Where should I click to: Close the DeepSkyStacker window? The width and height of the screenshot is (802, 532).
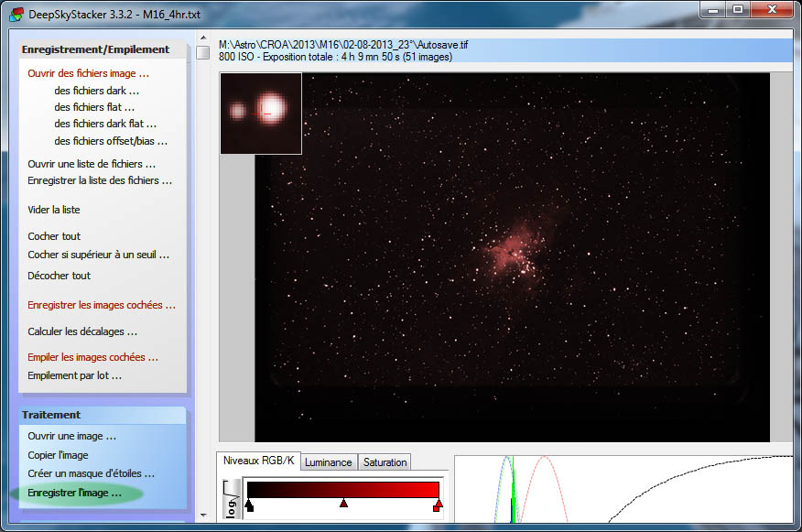click(x=772, y=10)
